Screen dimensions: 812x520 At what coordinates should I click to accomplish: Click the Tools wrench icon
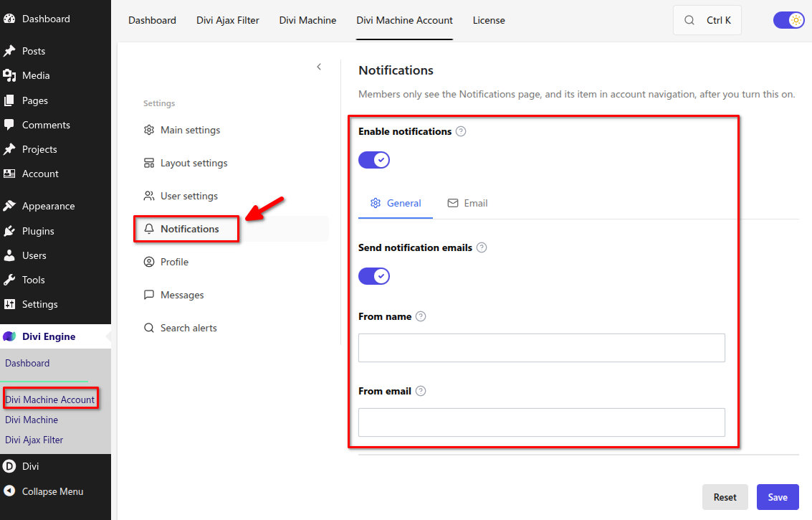(9, 280)
